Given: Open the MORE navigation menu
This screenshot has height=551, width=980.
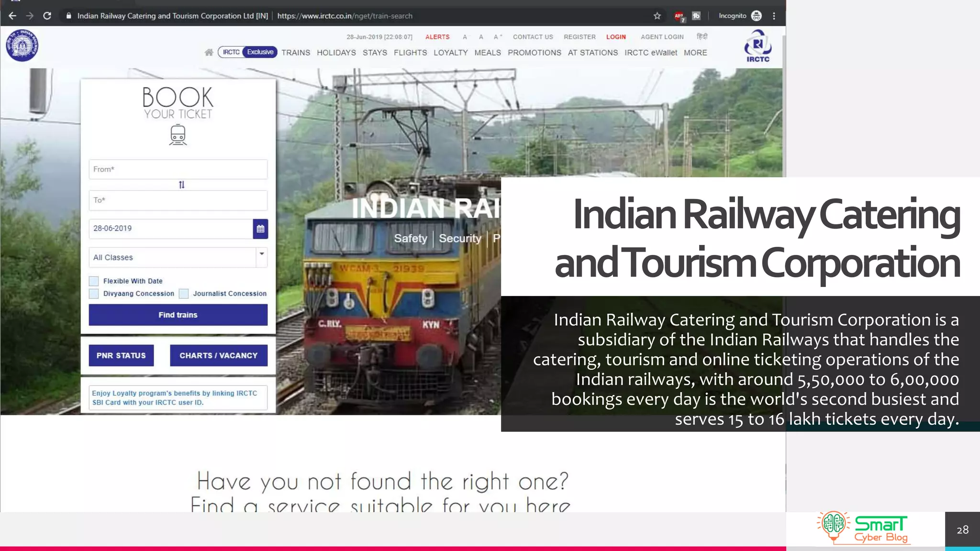Looking at the screenshot, I should (695, 53).
